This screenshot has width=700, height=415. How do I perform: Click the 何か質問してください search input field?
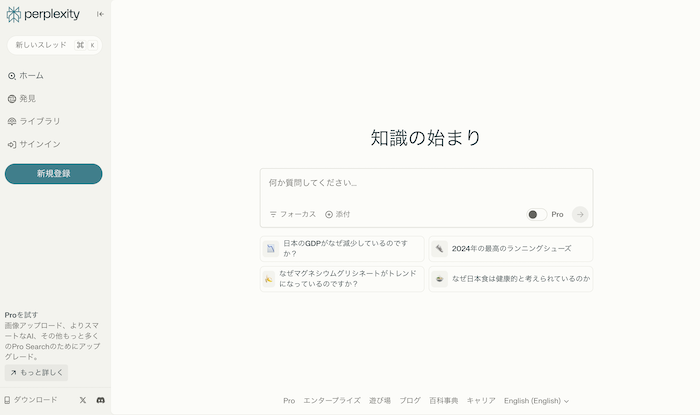[425, 184]
